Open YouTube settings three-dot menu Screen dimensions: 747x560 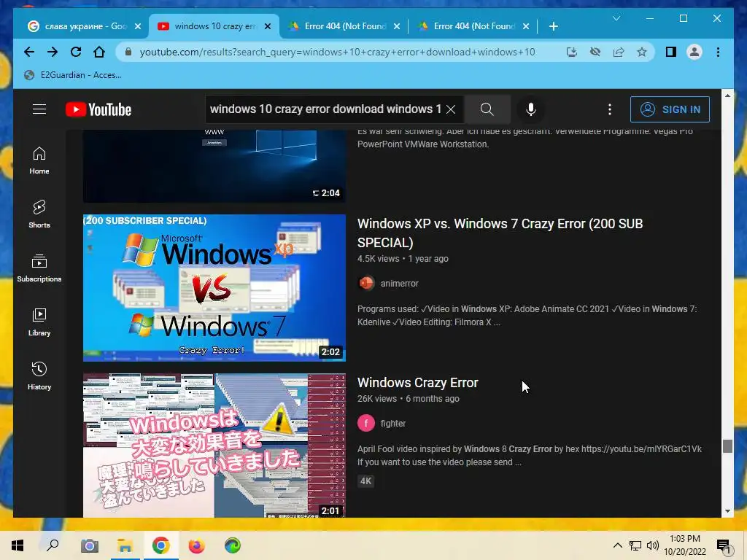[x=609, y=109]
